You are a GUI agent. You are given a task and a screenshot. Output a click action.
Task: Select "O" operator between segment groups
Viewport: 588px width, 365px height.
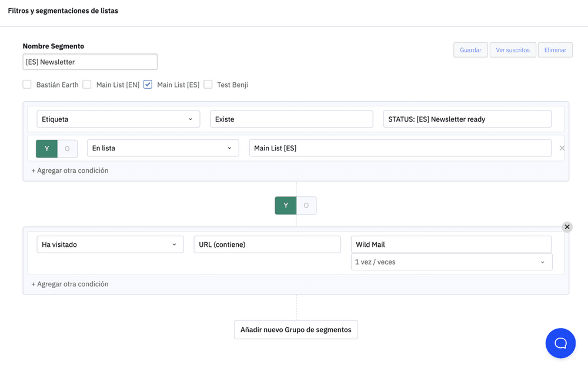[x=306, y=205]
